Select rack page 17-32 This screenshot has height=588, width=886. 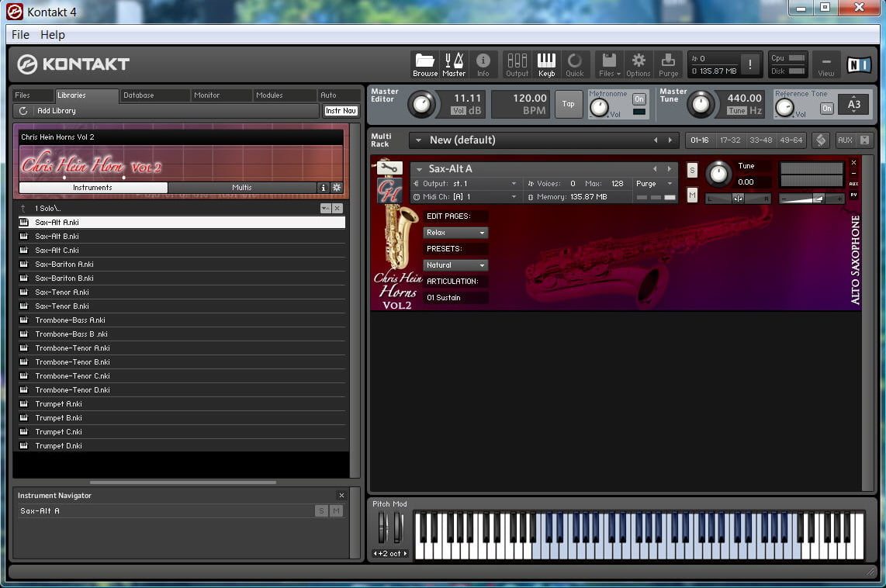point(730,140)
